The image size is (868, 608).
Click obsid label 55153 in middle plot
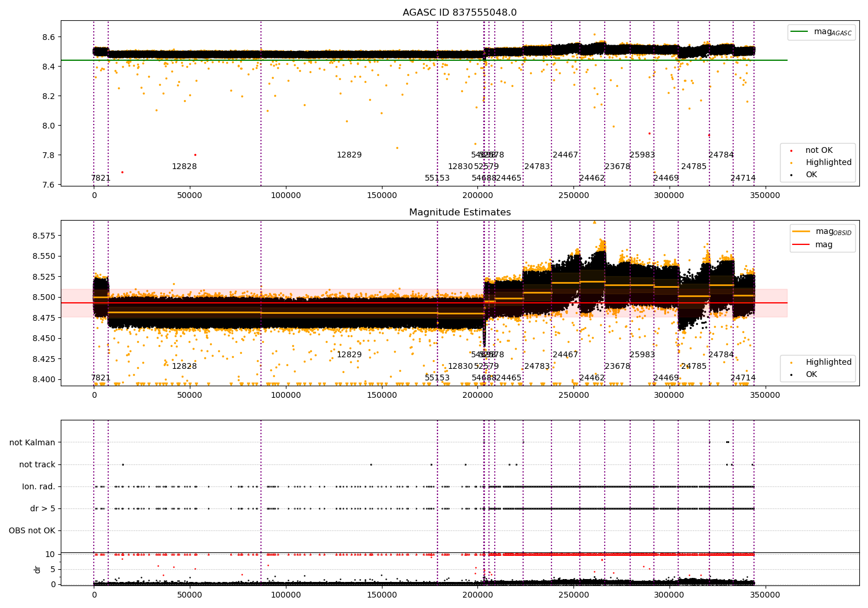tap(437, 378)
